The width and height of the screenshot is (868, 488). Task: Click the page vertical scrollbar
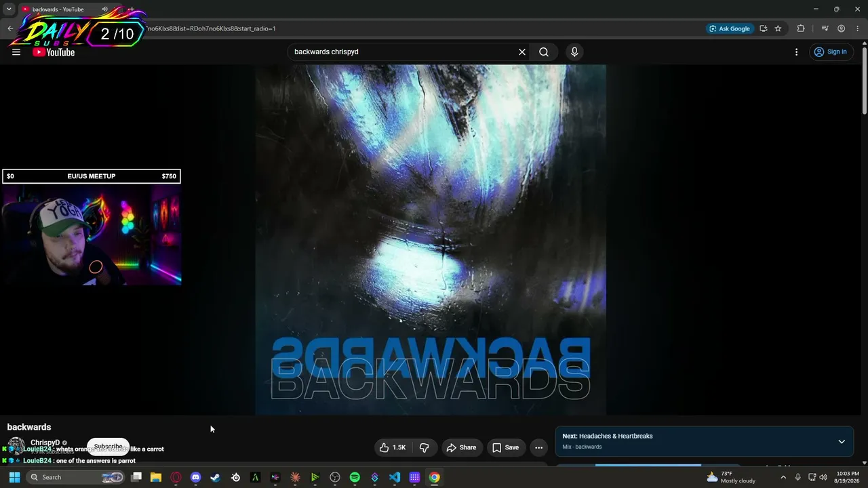(x=865, y=80)
